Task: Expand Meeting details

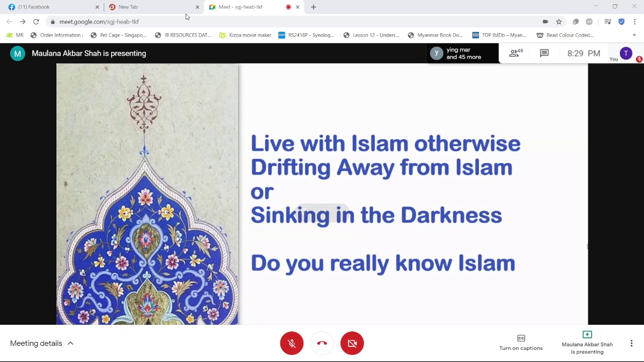Action: (42, 343)
